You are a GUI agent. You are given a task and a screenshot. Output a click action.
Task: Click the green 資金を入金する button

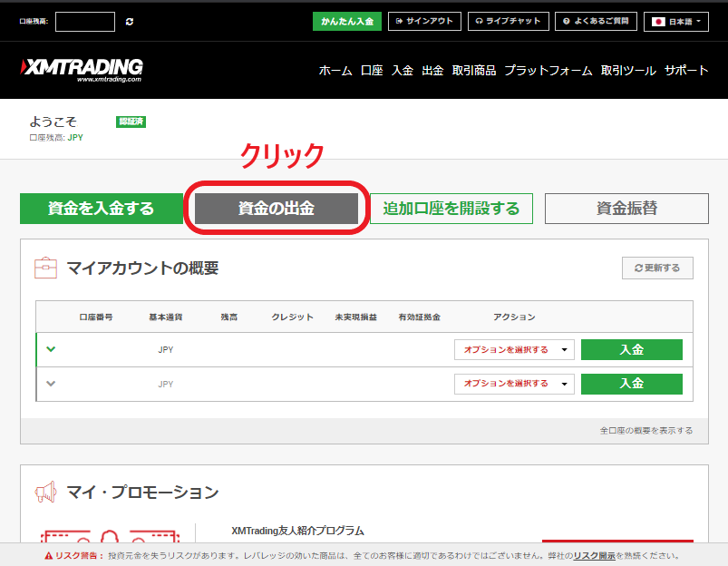(101, 208)
